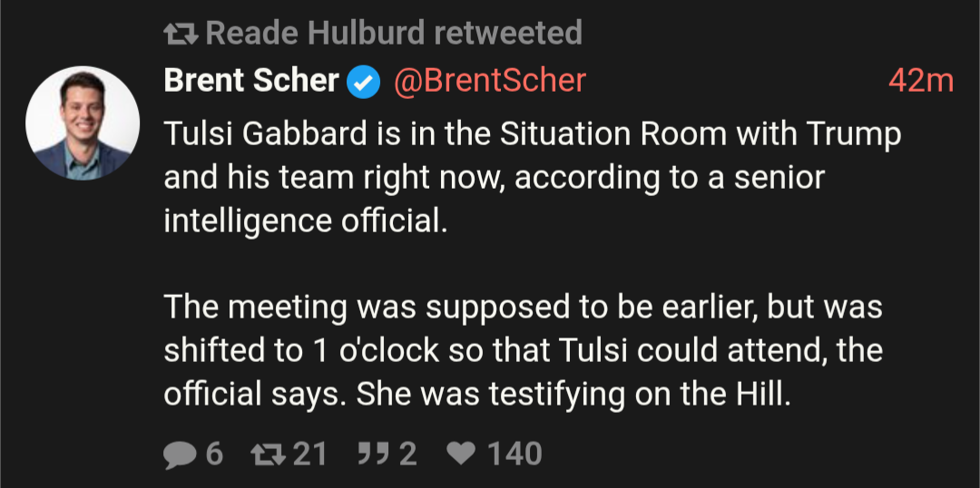Click the reply speech bubble icon

click(x=180, y=454)
